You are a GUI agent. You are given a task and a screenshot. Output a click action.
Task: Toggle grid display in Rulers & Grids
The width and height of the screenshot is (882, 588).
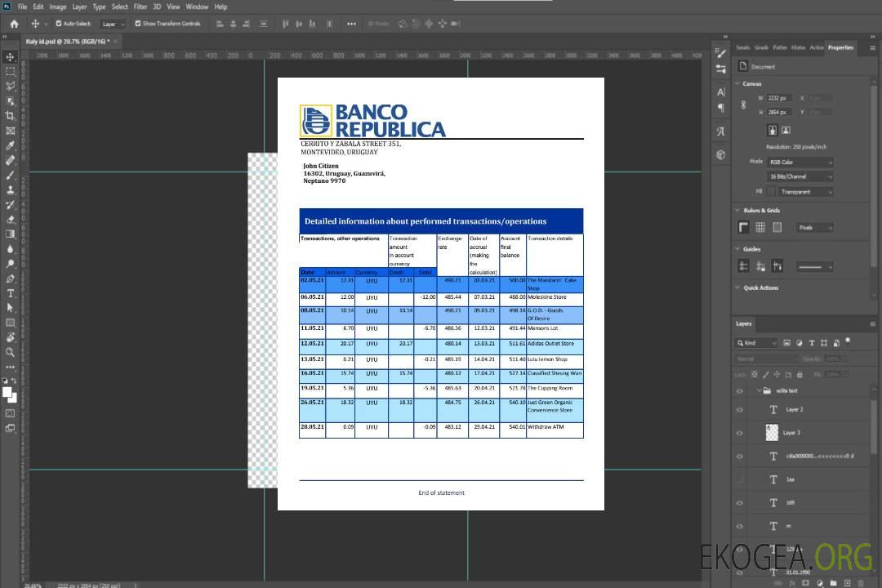(x=760, y=227)
